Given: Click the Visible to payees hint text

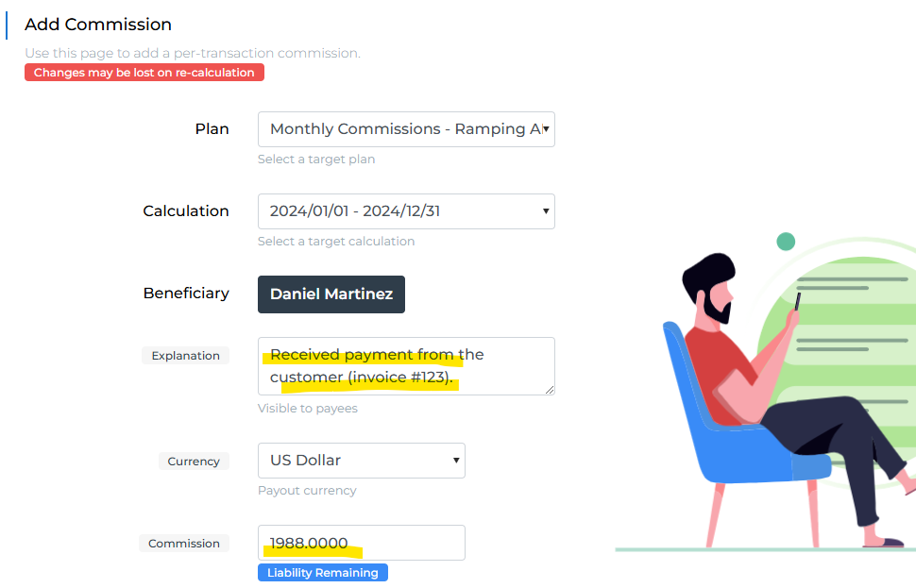Looking at the screenshot, I should click(308, 409).
